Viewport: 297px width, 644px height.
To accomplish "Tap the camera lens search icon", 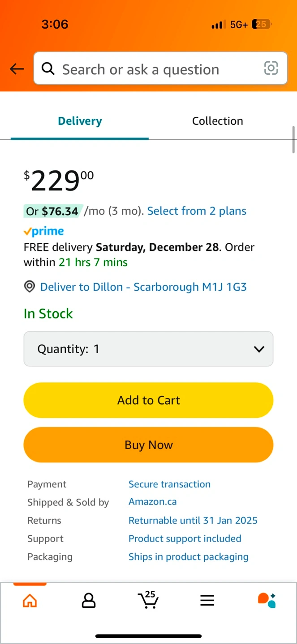I will 271,68.
